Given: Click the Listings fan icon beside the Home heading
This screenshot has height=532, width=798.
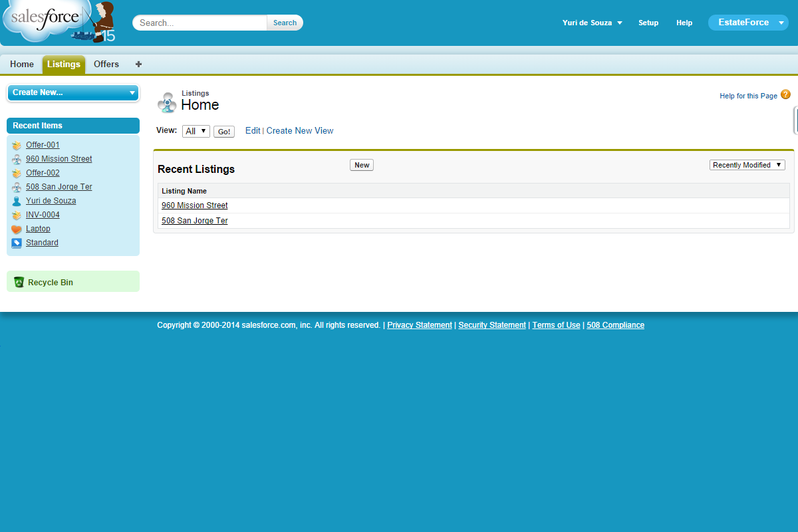Looking at the screenshot, I should (167, 102).
